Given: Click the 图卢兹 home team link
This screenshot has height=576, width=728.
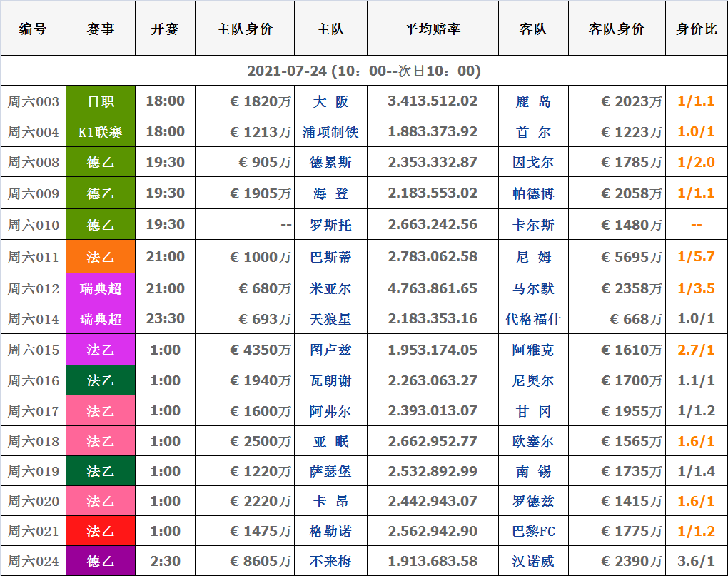Looking at the screenshot, I should pyautogui.click(x=330, y=350).
